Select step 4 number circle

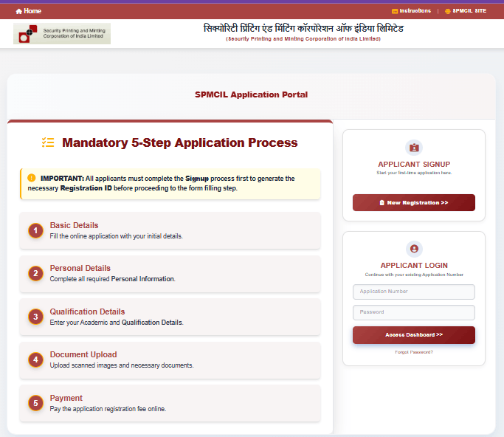(x=35, y=359)
